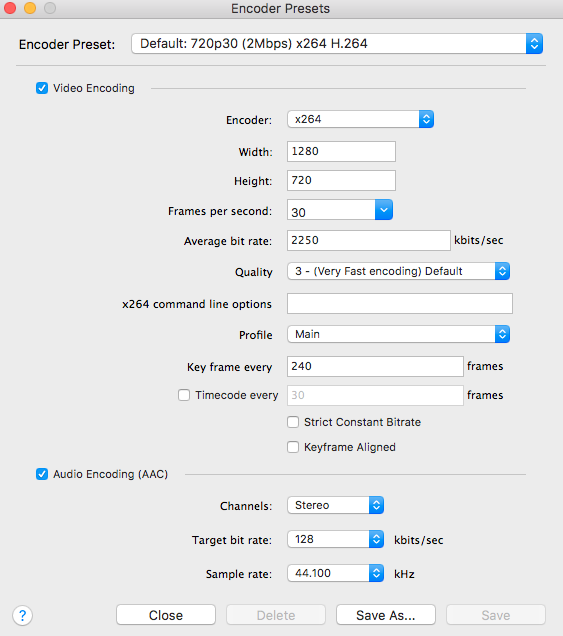The image size is (563, 636).
Task: Open the Encoder Preset dropdown
Action: [x=337, y=43]
